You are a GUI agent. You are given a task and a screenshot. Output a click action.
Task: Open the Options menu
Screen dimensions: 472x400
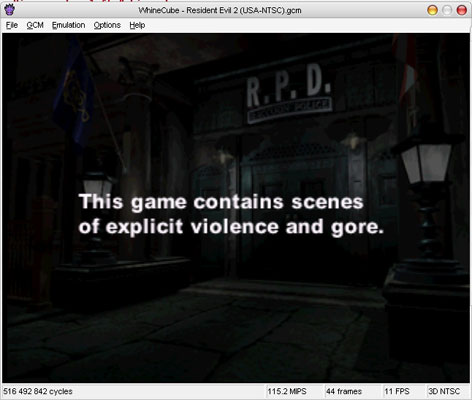107,25
